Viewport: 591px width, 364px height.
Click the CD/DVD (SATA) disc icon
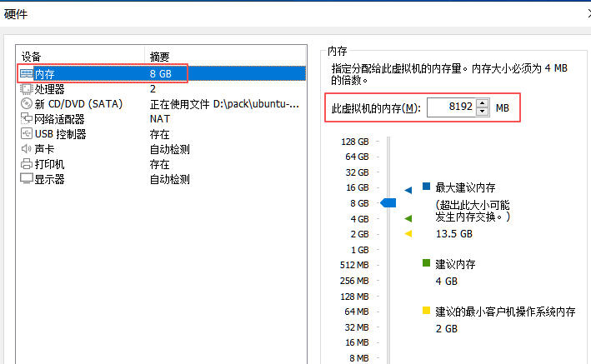pos(26,103)
